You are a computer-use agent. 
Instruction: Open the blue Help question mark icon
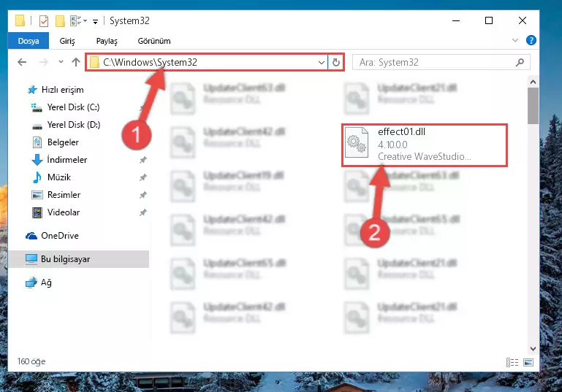(x=531, y=40)
